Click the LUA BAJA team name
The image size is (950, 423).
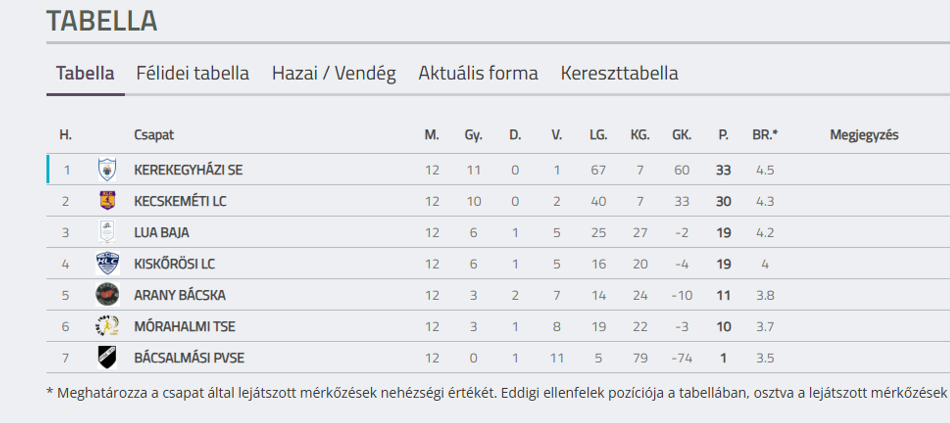pyautogui.click(x=158, y=233)
